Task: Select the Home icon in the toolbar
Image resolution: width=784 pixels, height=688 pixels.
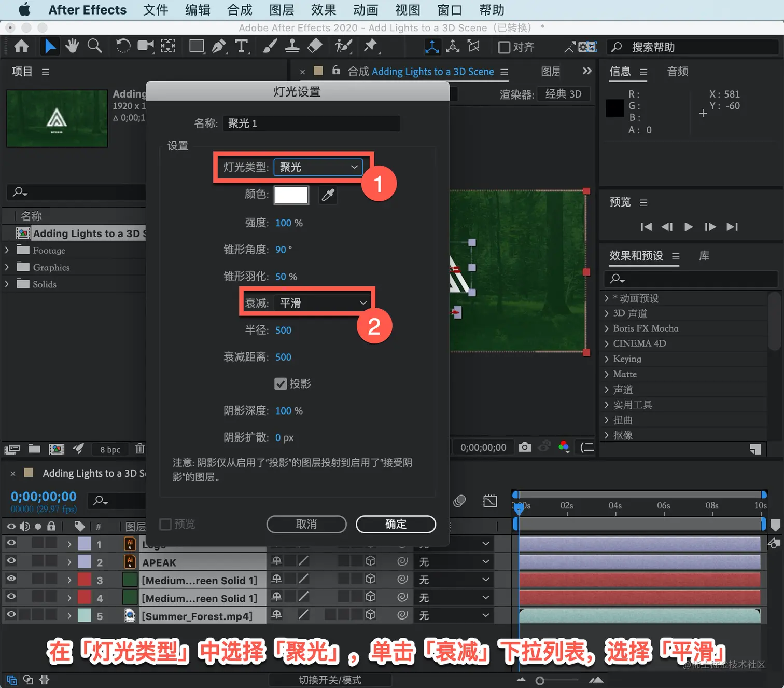Action: pyautogui.click(x=21, y=47)
